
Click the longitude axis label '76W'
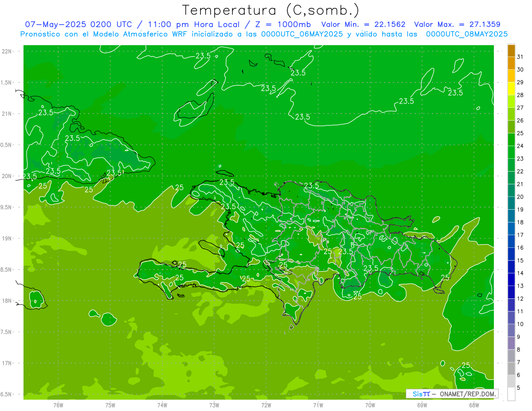coord(58,405)
